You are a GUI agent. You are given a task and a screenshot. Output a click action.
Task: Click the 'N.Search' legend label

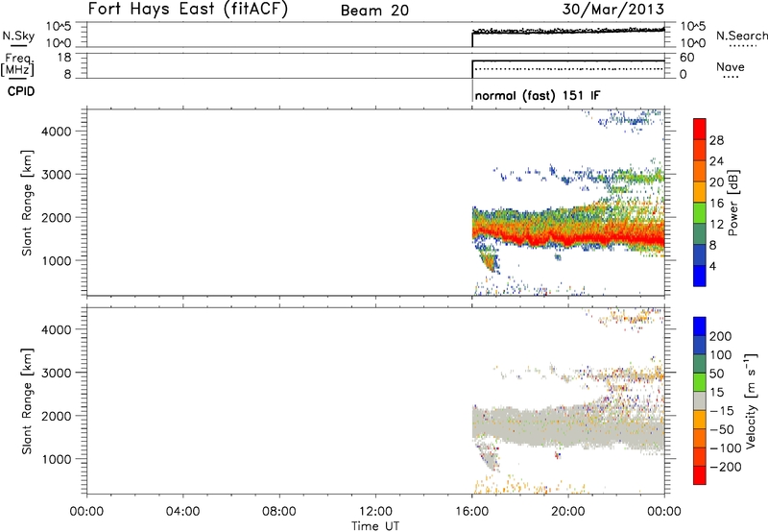[x=741, y=36]
